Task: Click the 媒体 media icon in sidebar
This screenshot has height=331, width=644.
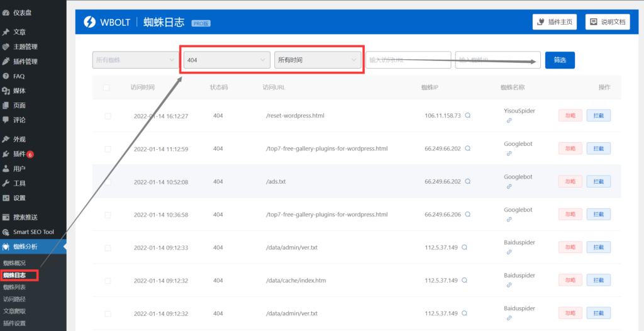Action: tap(6, 91)
